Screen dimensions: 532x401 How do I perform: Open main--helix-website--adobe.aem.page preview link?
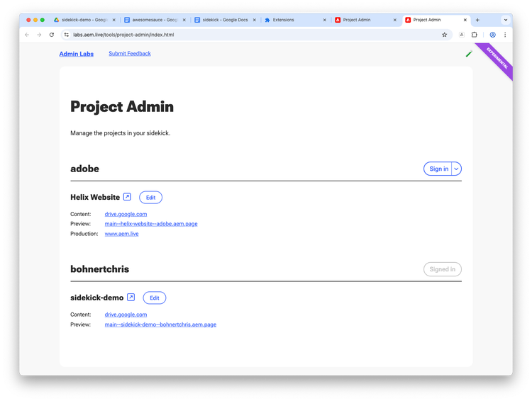[x=151, y=224]
